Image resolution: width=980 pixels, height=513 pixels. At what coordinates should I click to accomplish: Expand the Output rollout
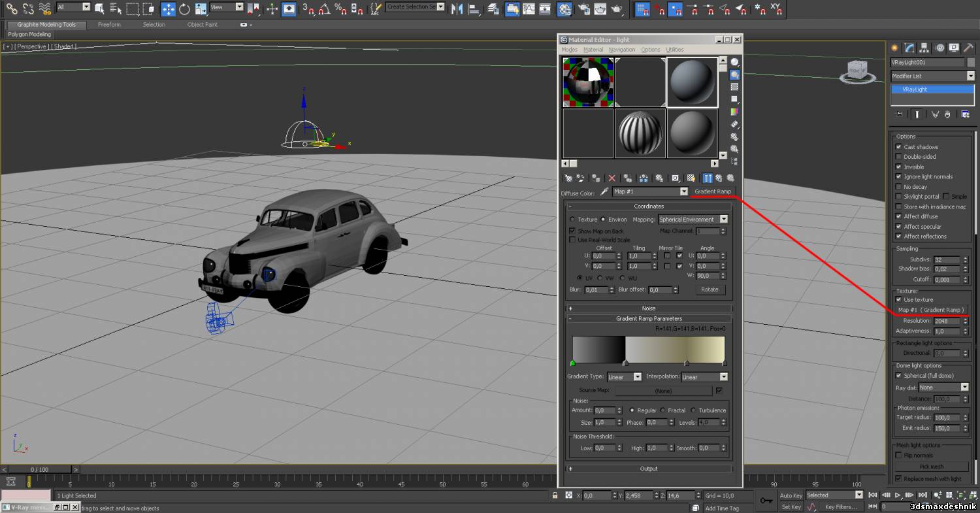(649, 469)
